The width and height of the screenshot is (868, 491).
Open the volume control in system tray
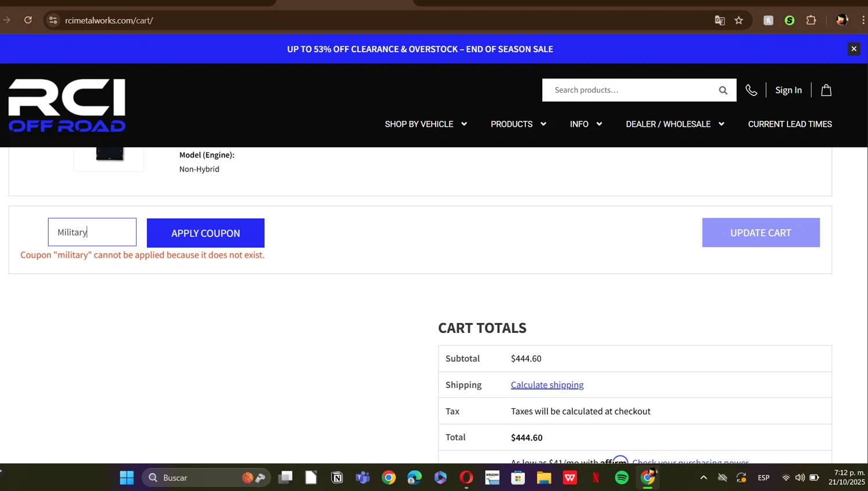pyautogui.click(x=800, y=478)
